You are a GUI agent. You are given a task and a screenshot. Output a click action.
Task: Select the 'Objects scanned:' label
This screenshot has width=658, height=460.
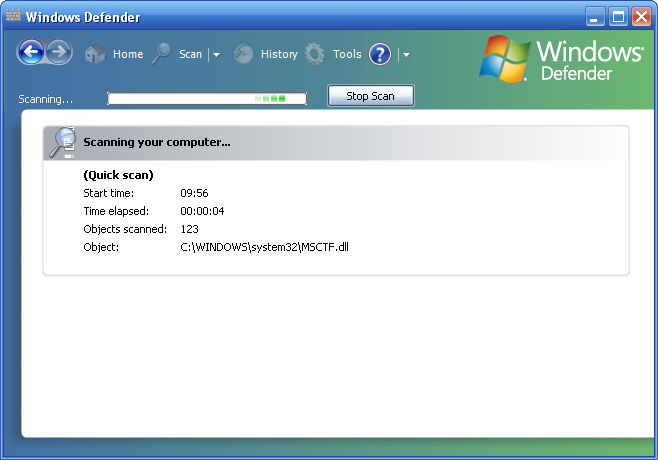(x=125, y=229)
